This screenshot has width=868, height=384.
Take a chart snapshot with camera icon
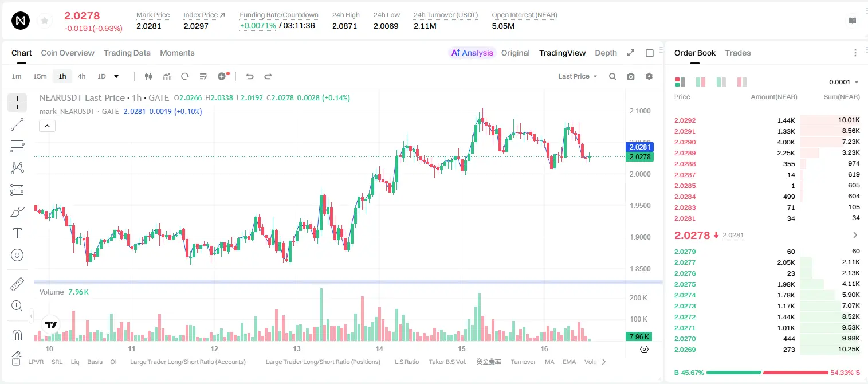(631, 76)
